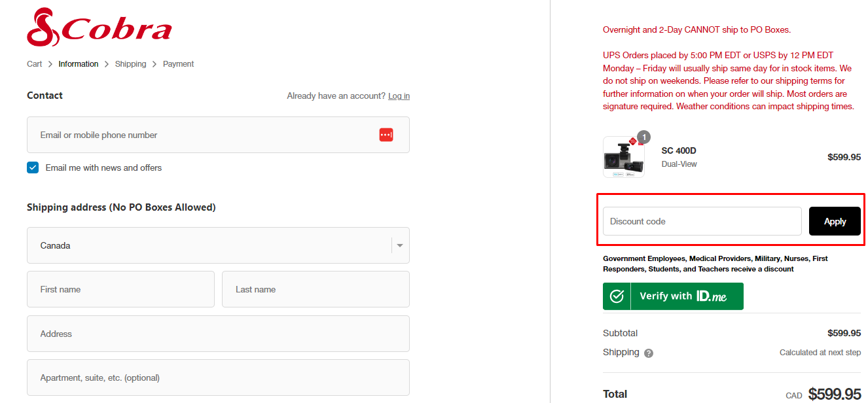Select the Shipping breadcrumb step
The image size is (868, 403).
click(x=130, y=64)
